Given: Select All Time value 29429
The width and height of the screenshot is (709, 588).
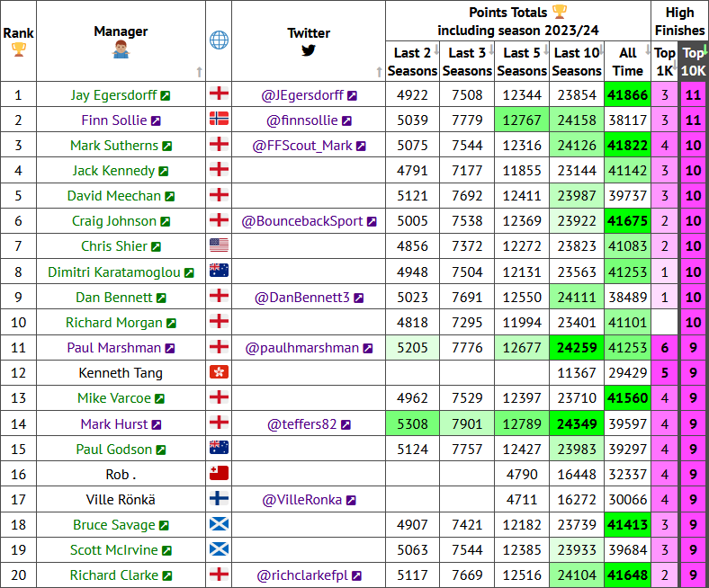Looking at the screenshot, I should click(x=628, y=373).
